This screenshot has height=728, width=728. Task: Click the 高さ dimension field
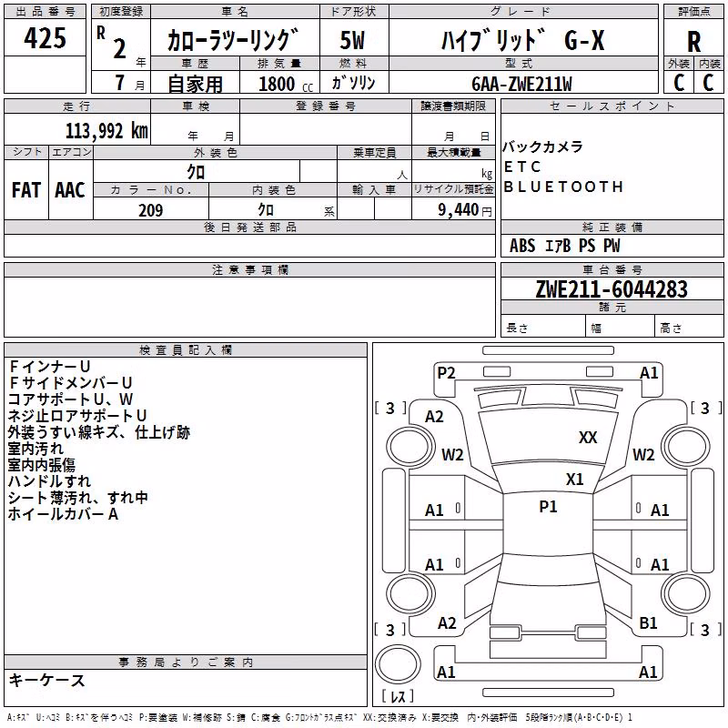pos(690,328)
